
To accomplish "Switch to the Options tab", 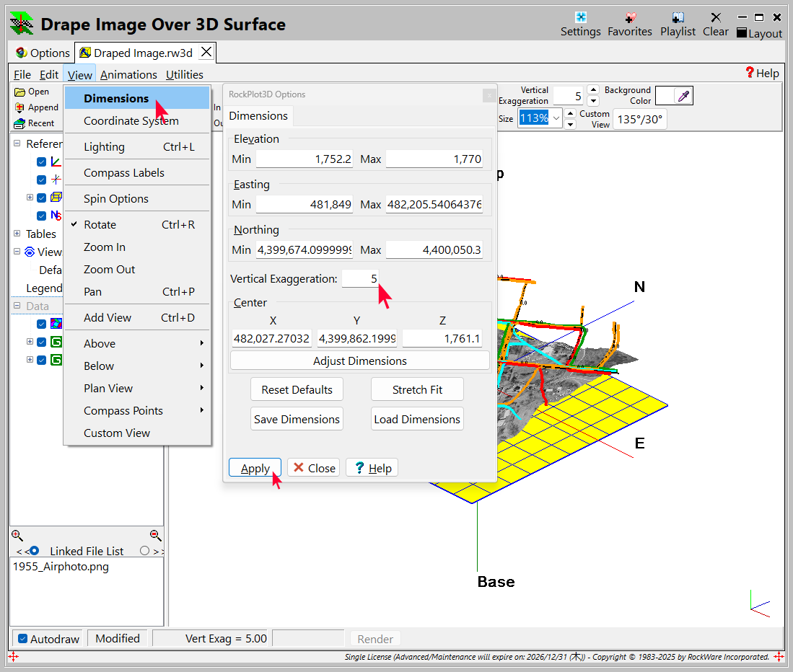I will point(43,53).
